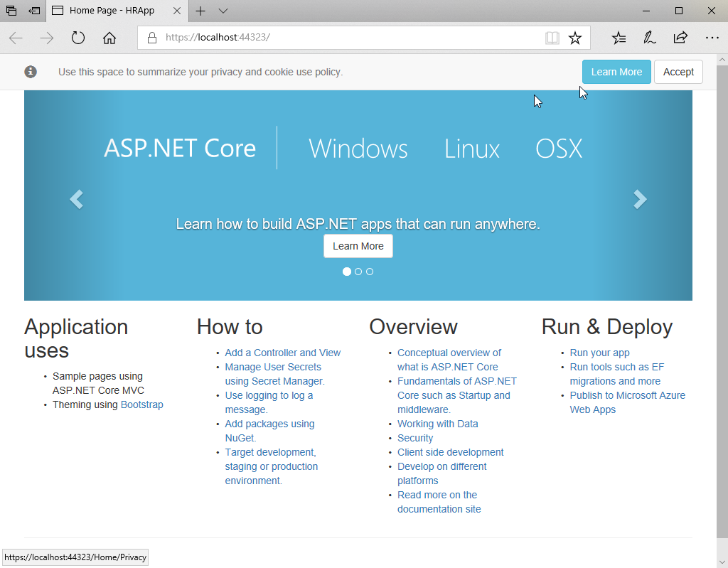Open Run your app link
The image size is (728, 568).
tap(599, 353)
